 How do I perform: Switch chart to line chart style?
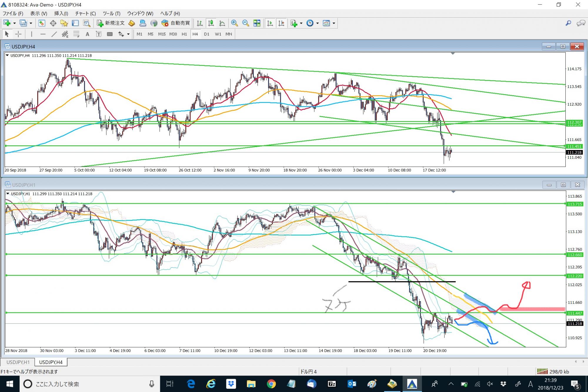222,23
